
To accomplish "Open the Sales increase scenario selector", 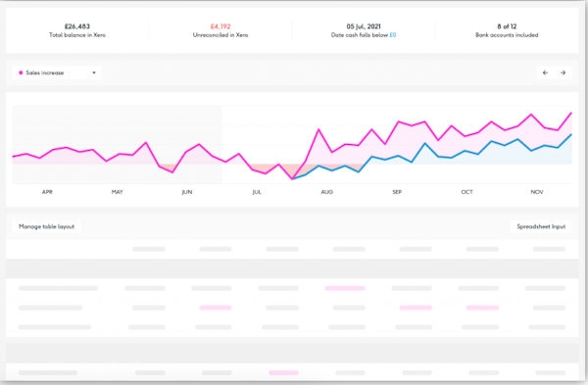I will tap(57, 72).
